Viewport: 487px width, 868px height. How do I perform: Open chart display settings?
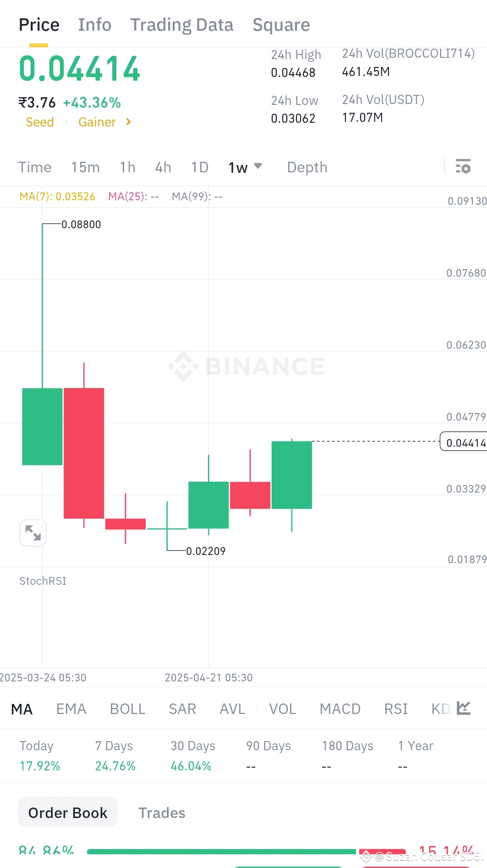[464, 167]
